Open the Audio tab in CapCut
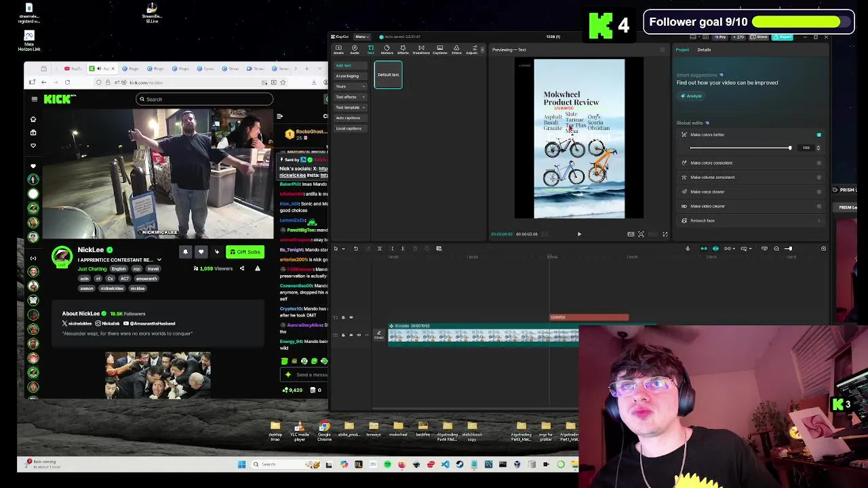Image resolution: width=868 pixels, height=488 pixels. click(x=355, y=49)
